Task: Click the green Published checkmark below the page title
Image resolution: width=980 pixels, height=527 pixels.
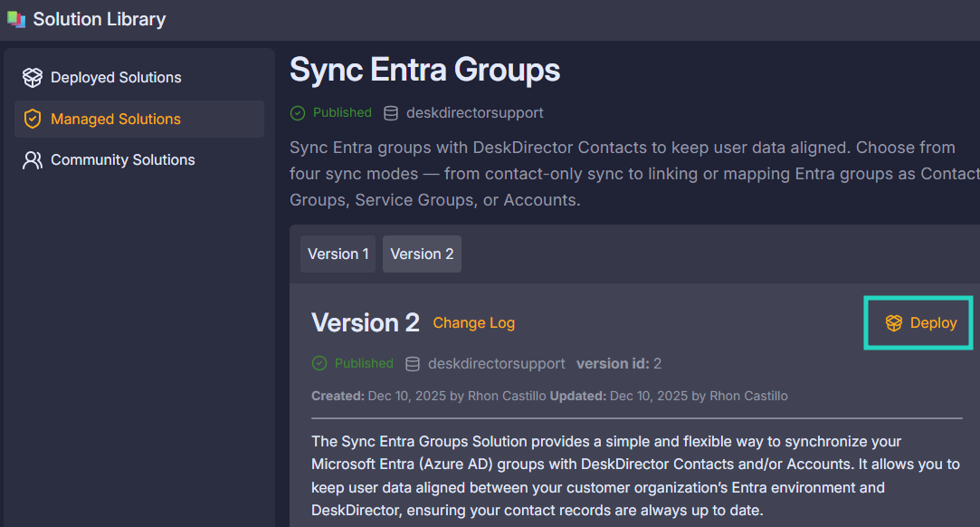Action: [x=298, y=113]
